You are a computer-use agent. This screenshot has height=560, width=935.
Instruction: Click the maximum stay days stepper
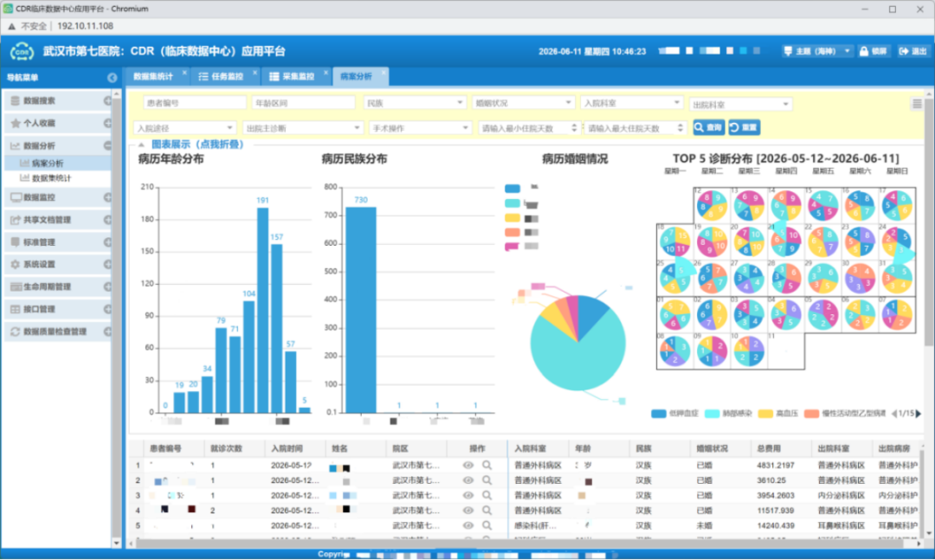(680, 127)
